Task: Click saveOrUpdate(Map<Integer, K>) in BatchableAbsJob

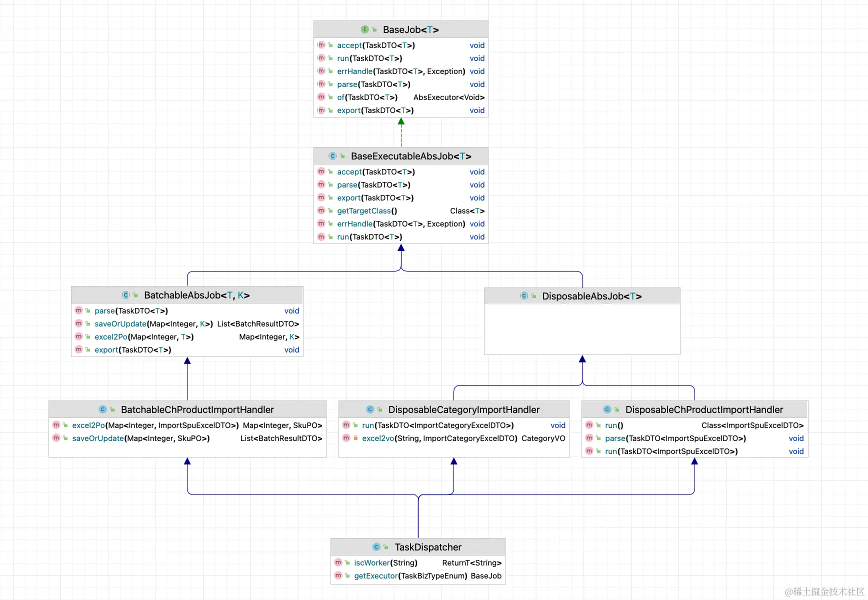Action: pos(154,323)
